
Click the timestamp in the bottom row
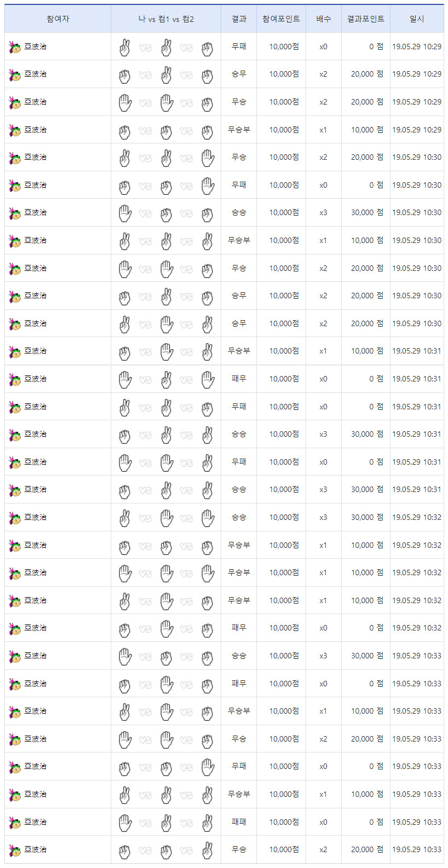(417, 850)
